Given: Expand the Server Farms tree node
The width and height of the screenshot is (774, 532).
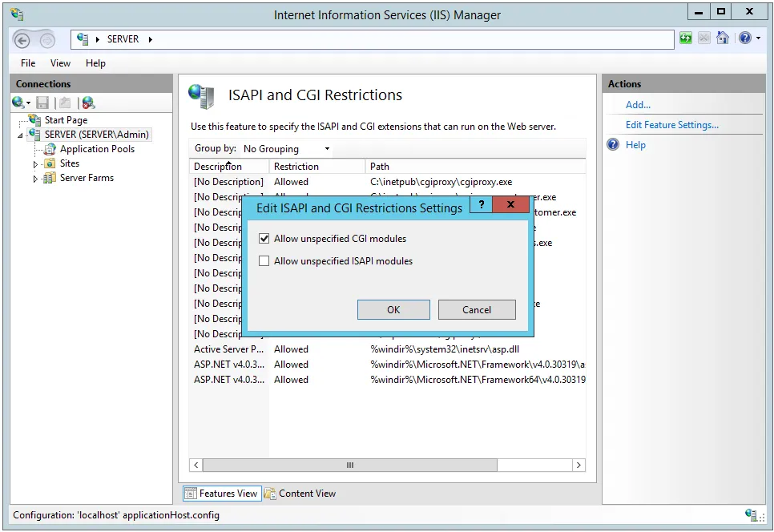Looking at the screenshot, I should click(36, 179).
